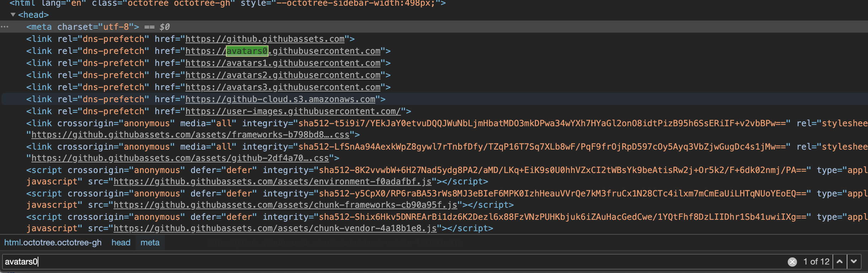Select html.octotree.octotree-gh breadcrumb
868x273 pixels.
coord(53,243)
